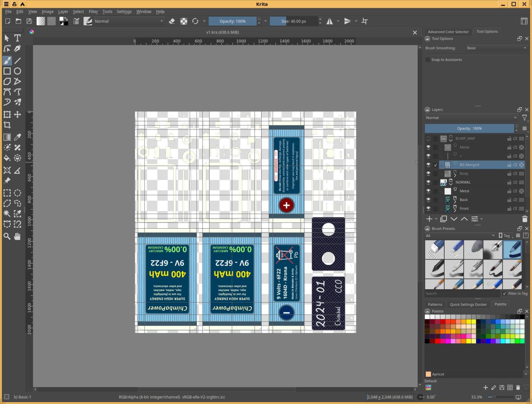Open the Filter menu
Viewport: 532px width, 404px height.
(x=93, y=11)
